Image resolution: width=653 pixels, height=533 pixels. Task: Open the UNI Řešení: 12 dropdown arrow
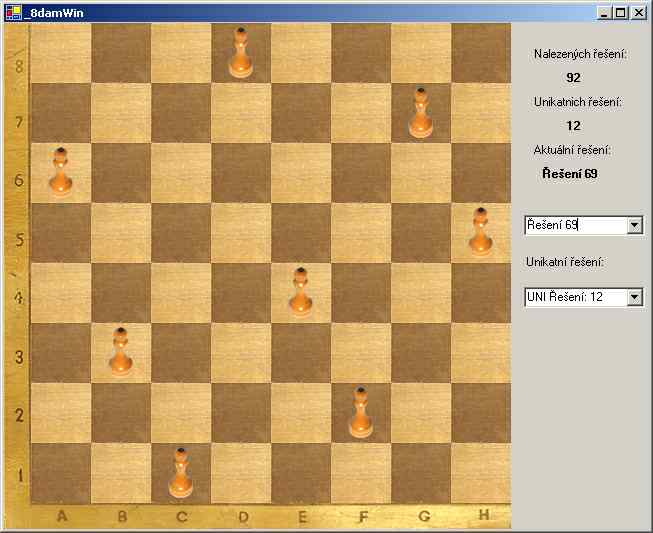(635, 297)
